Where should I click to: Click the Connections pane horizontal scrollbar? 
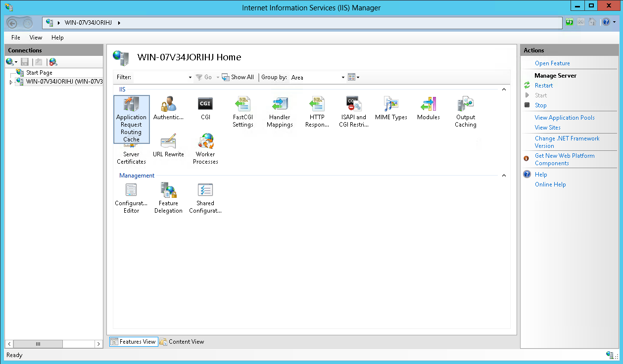click(53, 344)
